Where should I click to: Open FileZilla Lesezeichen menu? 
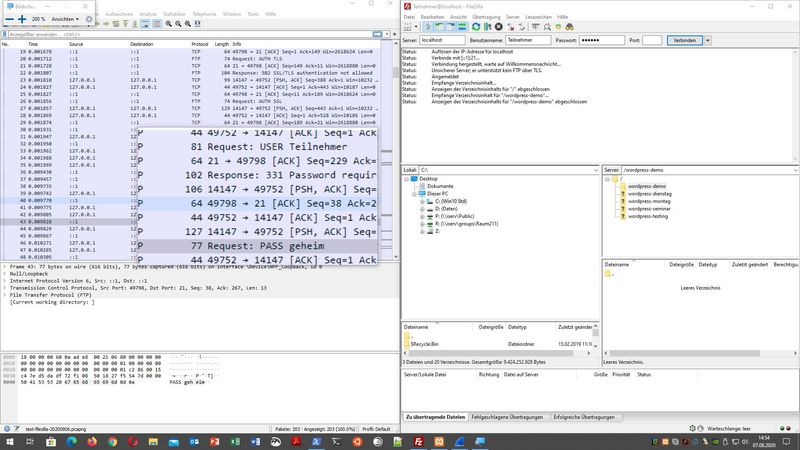pos(538,17)
